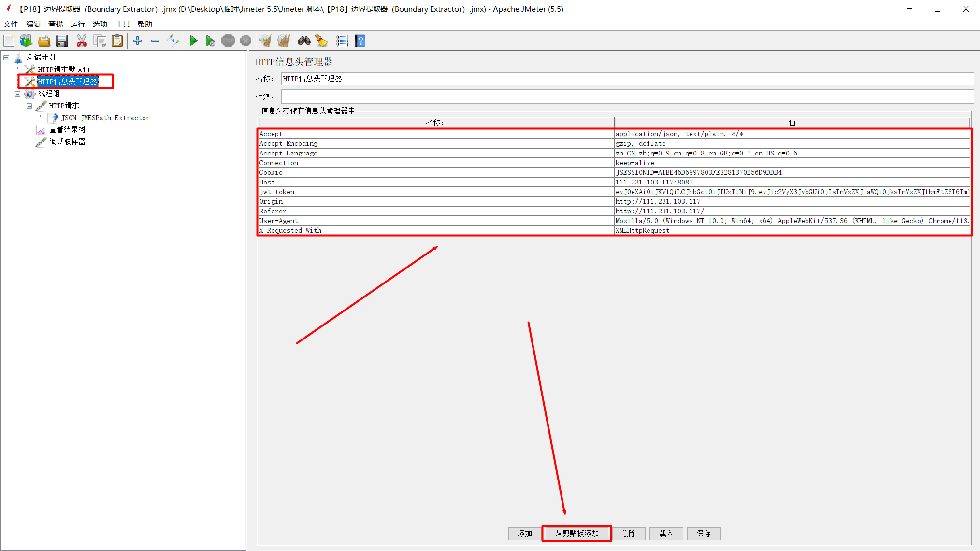Viewport: 980px width, 551px height.
Task: Collapse all nodes with the minus icon
Action: (155, 41)
